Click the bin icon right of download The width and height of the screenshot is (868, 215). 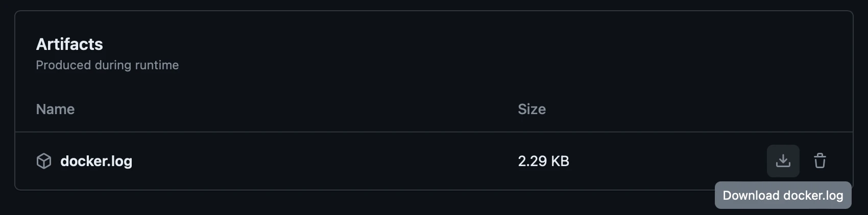819,161
